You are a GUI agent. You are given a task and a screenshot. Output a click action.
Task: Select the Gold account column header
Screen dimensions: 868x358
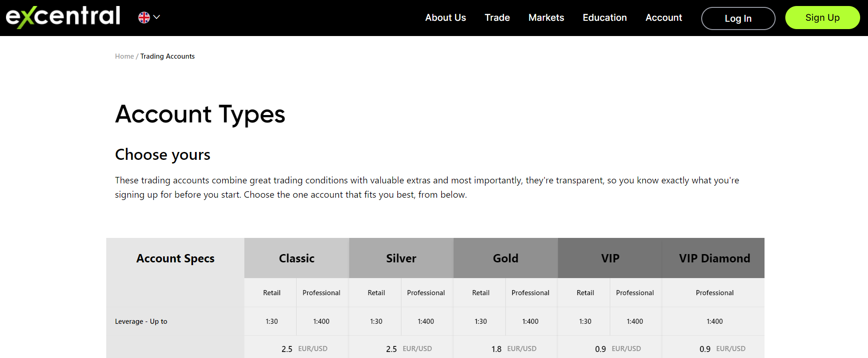[x=506, y=258]
